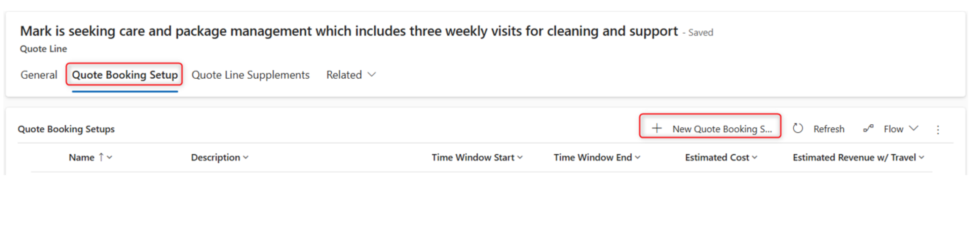Screen dimensions: 980x240
Task: Click the Refresh circular arrow icon
Action: [798, 128]
